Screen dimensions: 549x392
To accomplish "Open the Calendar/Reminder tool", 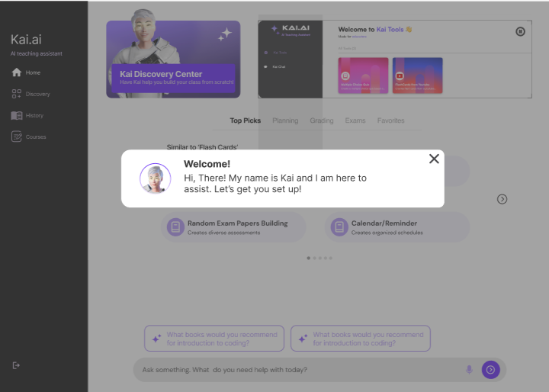I will [397, 227].
